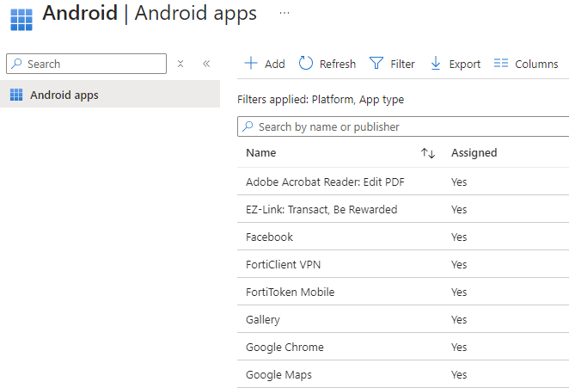
Task: Refresh the Android apps list
Action: pyautogui.click(x=327, y=64)
